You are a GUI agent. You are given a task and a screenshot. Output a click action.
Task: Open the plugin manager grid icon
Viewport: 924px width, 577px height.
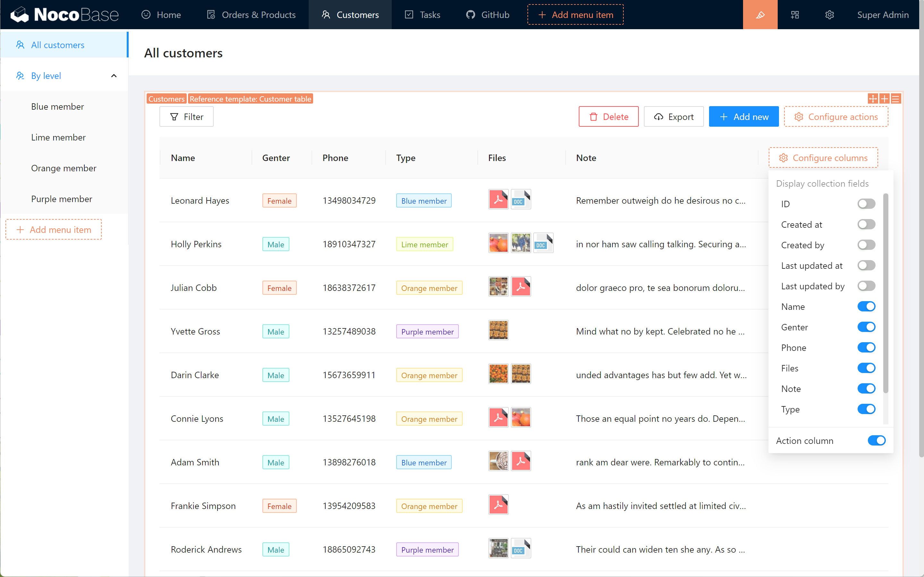point(795,14)
